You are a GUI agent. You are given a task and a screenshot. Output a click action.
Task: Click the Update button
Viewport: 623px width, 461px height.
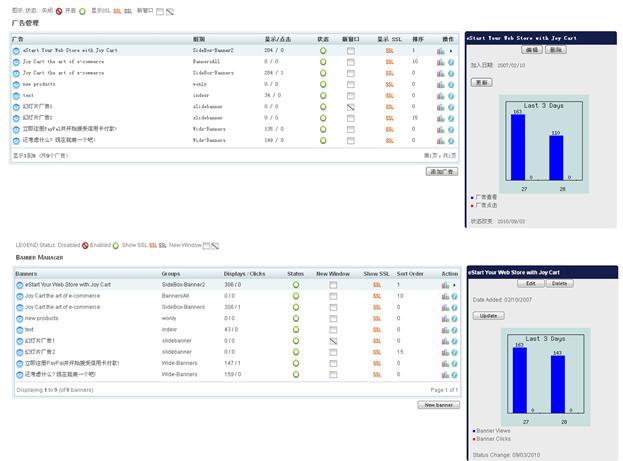click(488, 316)
